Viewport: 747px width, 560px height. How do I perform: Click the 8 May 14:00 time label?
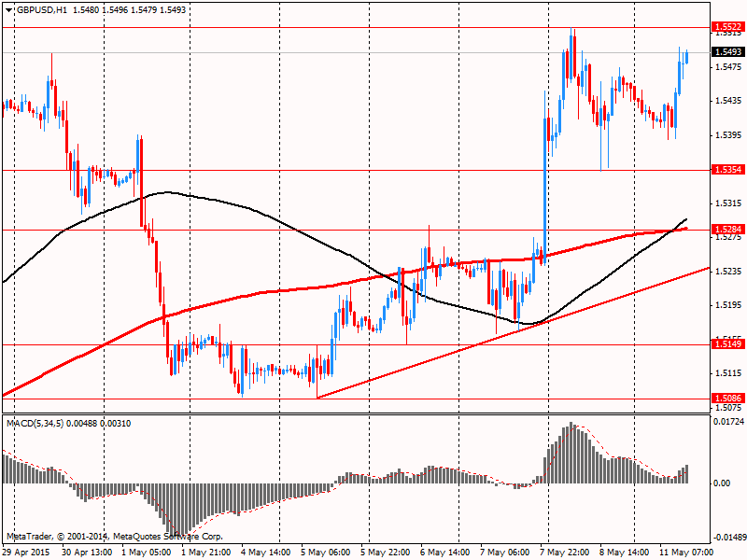(624, 553)
